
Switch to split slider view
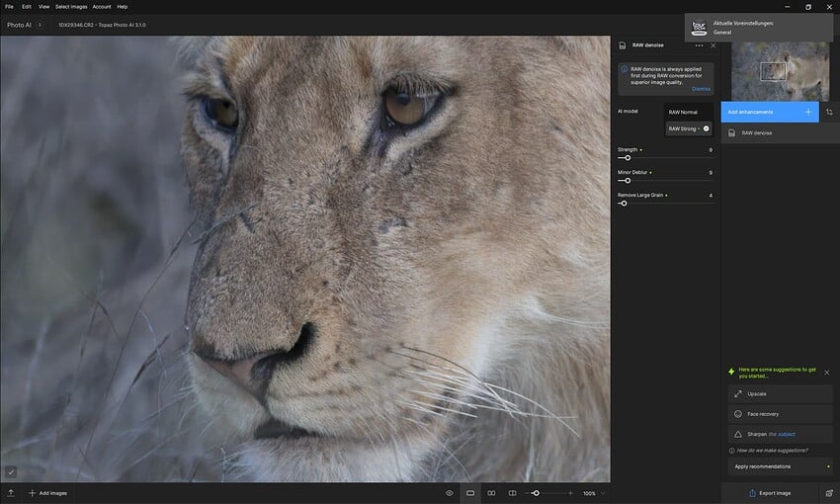tap(512, 493)
